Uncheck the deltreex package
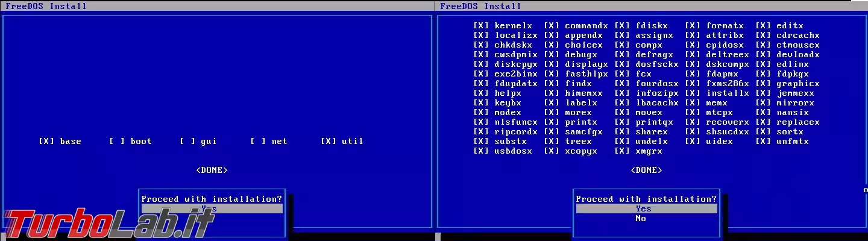 point(693,55)
